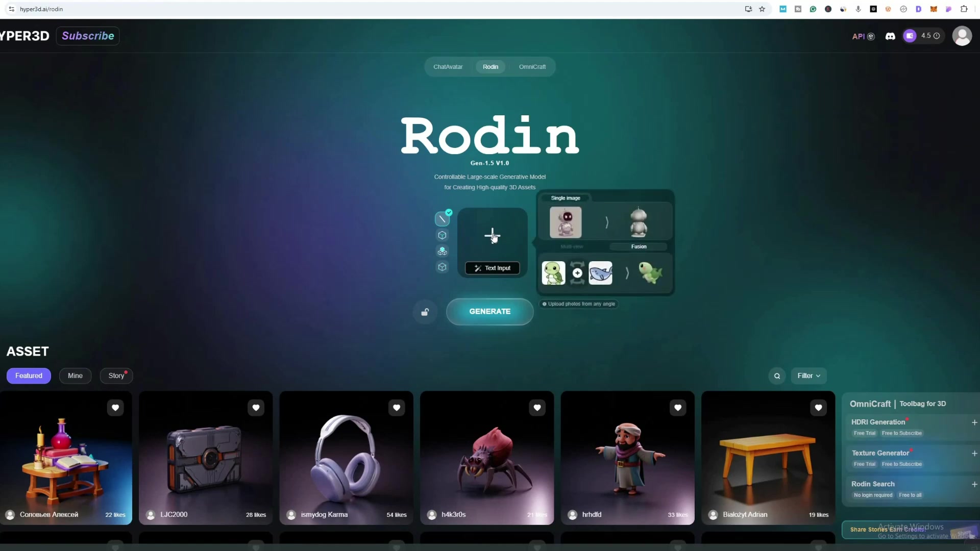Click the Subscribe button
The height and width of the screenshot is (551, 980).
pos(88,36)
